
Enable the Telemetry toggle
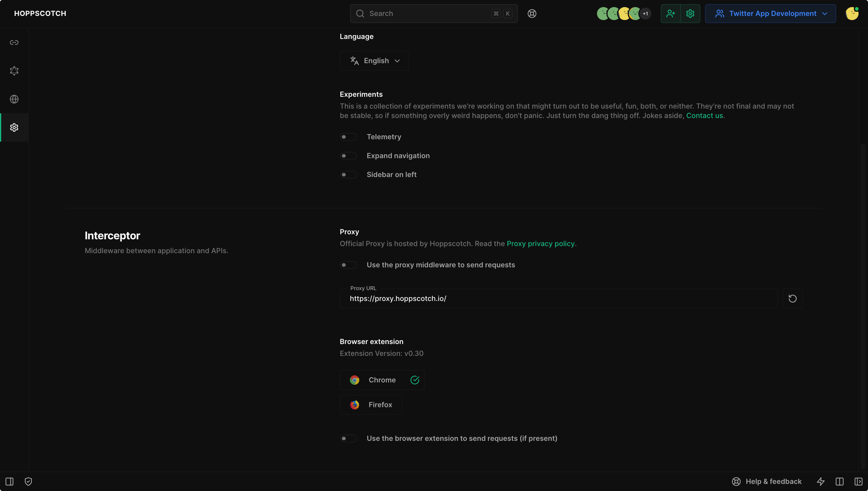(348, 137)
